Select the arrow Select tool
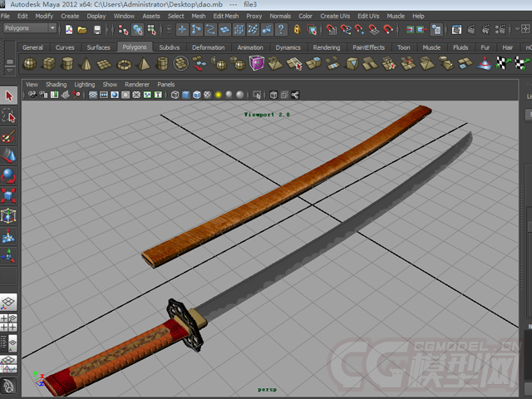The width and height of the screenshot is (532, 399). [8, 96]
